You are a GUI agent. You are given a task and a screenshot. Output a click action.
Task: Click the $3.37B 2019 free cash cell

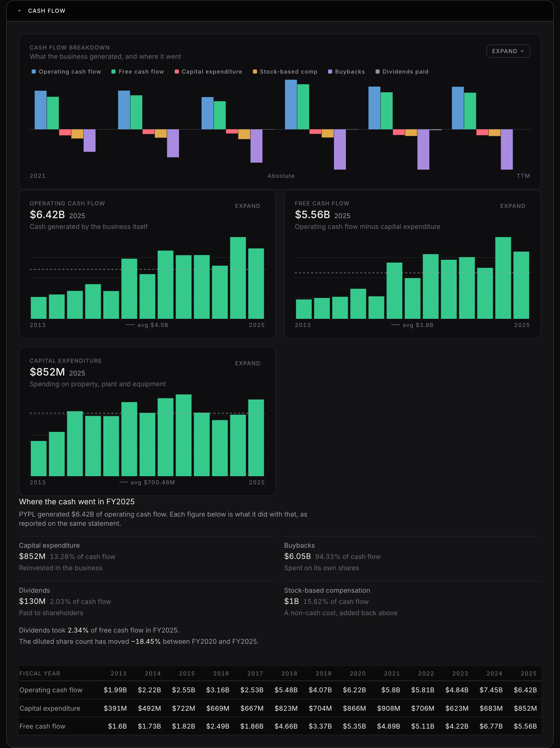pyautogui.click(x=320, y=726)
